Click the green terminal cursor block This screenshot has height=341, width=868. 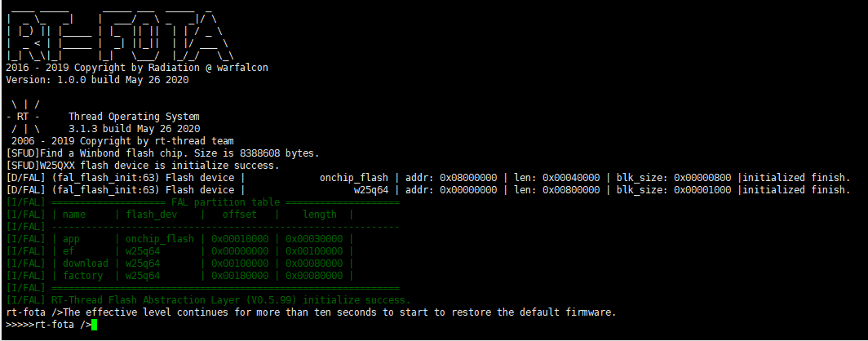point(94,325)
